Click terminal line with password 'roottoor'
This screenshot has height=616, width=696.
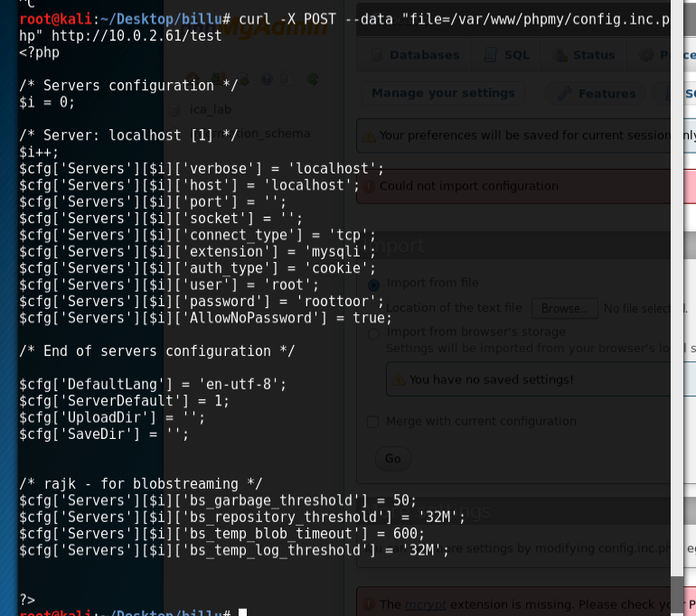tap(202, 302)
